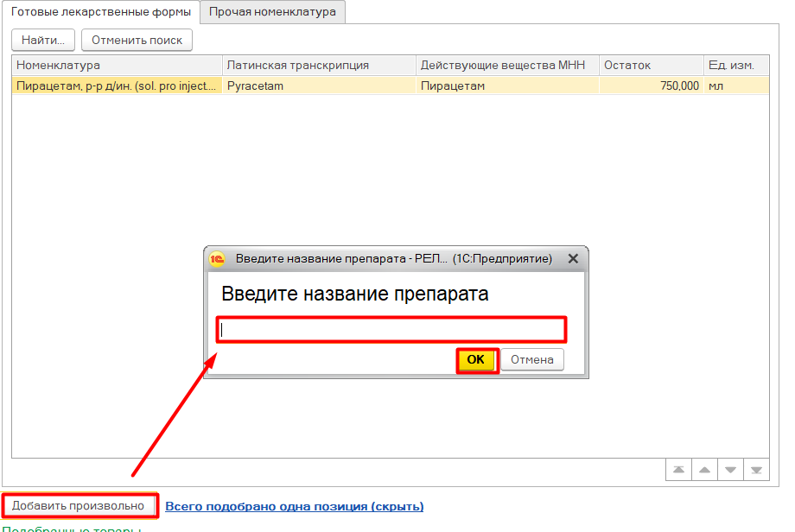Click 'Остаток' column header
795x532 pixels.
(651, 66)
